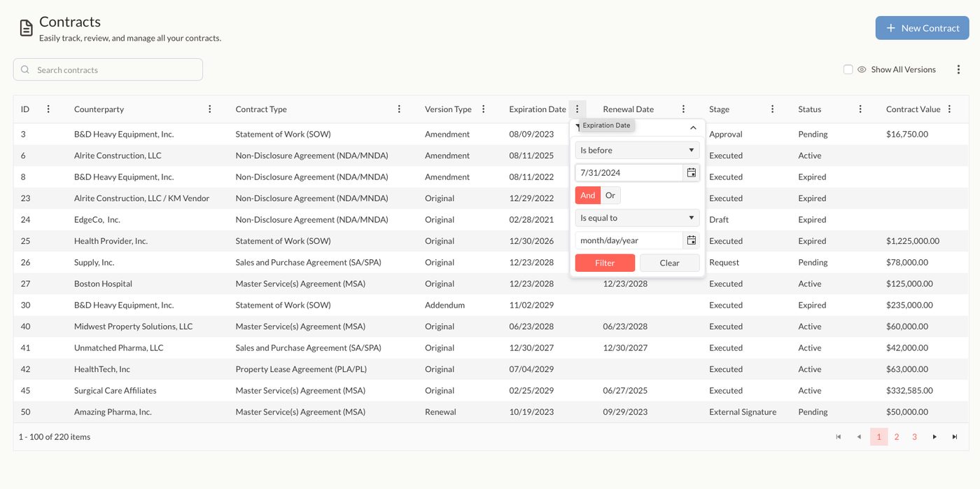Select the Amazing Pharma, Inc. row
The image size is (980, 489).
point(491,412)
